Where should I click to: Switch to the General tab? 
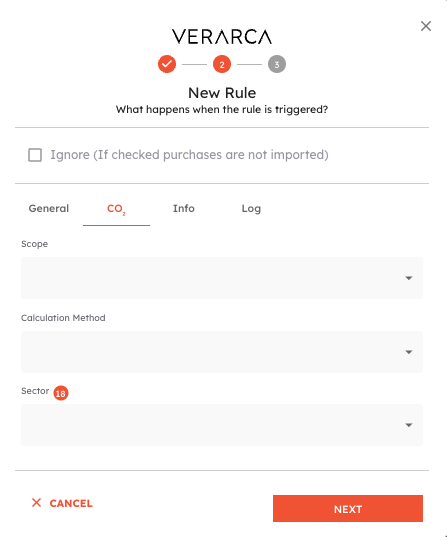tap(49, 209)
